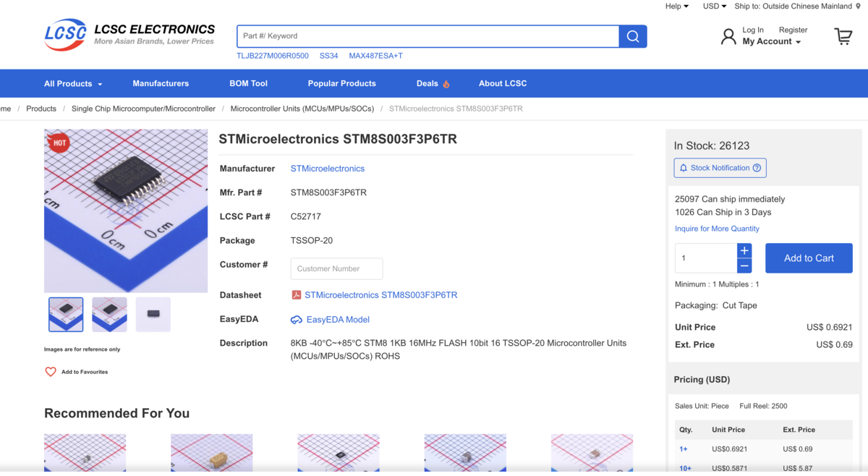Open the BOM Tool menu item
The height and width of the screenshot is (476, 868).
pyautogui.click(x=248, y=84)
